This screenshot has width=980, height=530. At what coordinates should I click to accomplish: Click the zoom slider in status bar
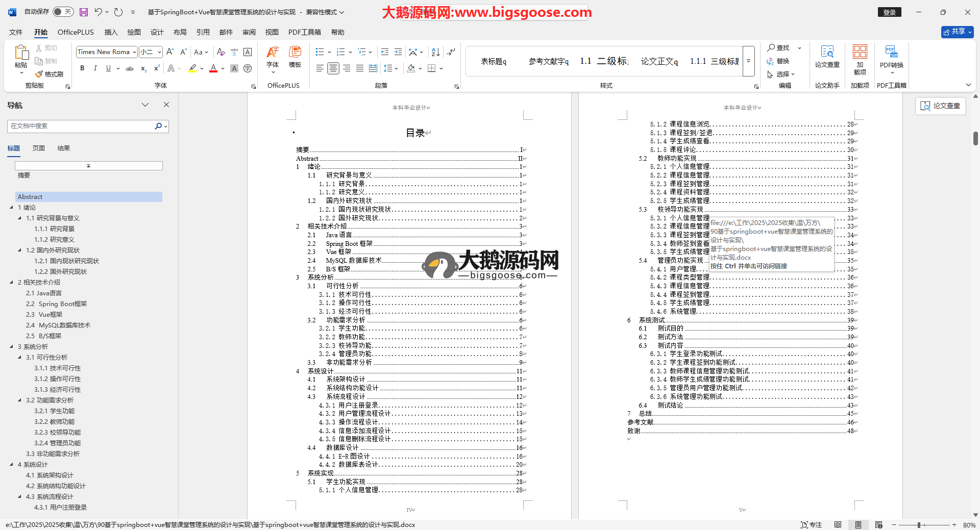(919, 525)
